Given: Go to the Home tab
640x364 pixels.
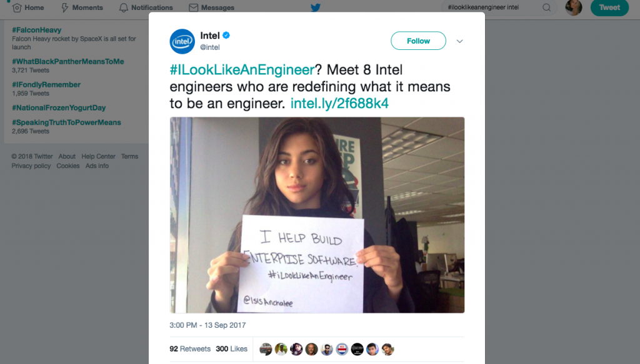Looking at the screenshot, I should pos(28,7).
